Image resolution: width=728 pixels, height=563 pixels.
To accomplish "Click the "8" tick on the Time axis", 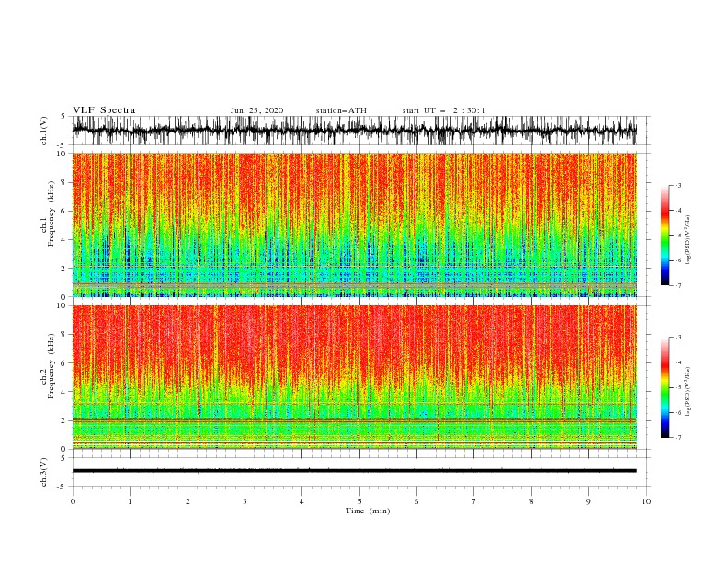I will tap(531, 501).
